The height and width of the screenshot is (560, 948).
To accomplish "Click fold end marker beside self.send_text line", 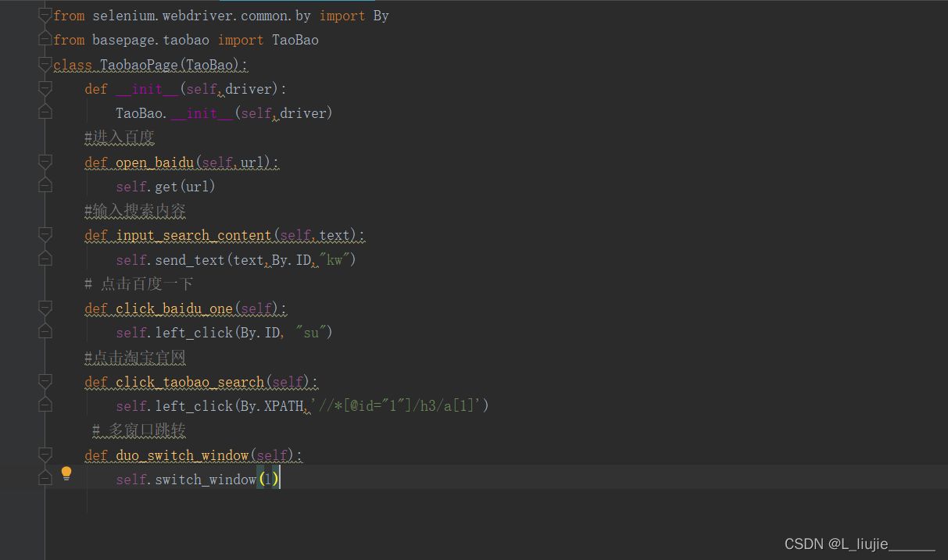I will [45, 259].
